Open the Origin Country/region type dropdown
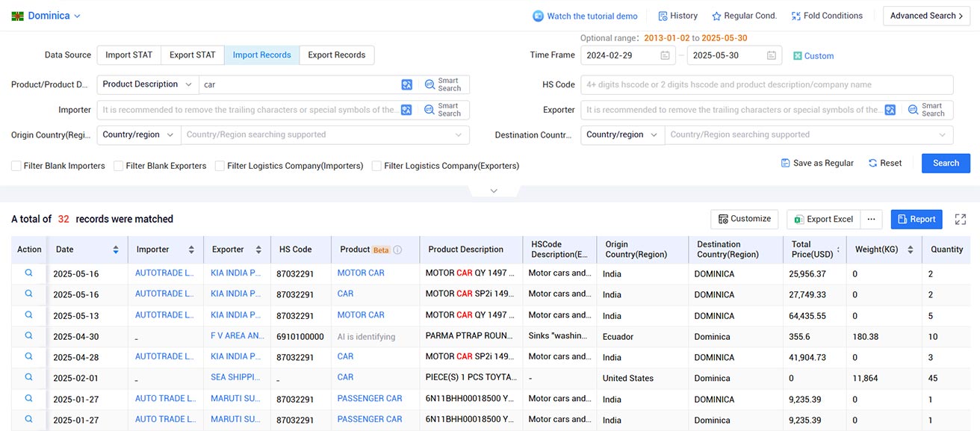Image resolution: width=980 pixels, height=431 pixels. pyautogui.click(x=139, y=135)
